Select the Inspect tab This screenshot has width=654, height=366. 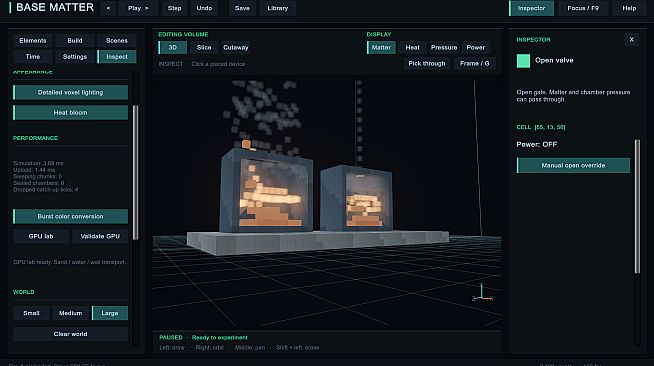click(x=117, y=57)
